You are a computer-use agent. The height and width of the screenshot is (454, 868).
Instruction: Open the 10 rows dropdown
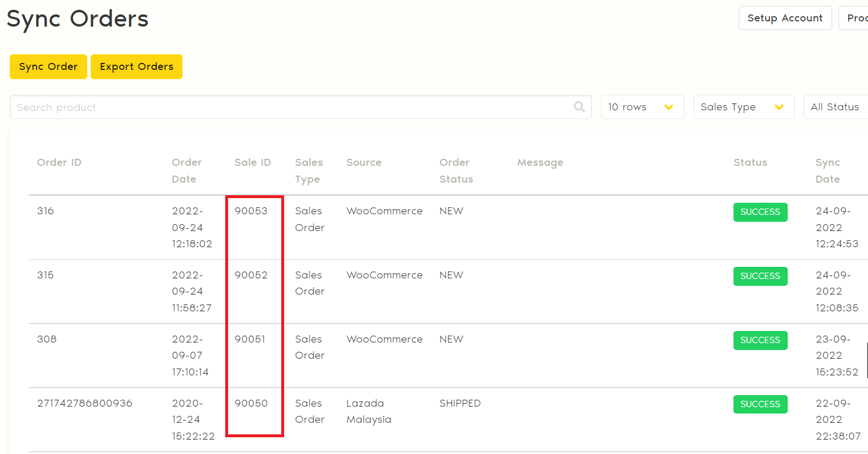click(642, 107)
